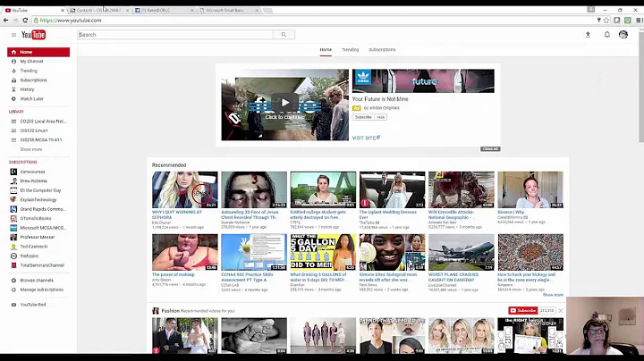Open Simone Biles biological mom video title

(388, 277)
